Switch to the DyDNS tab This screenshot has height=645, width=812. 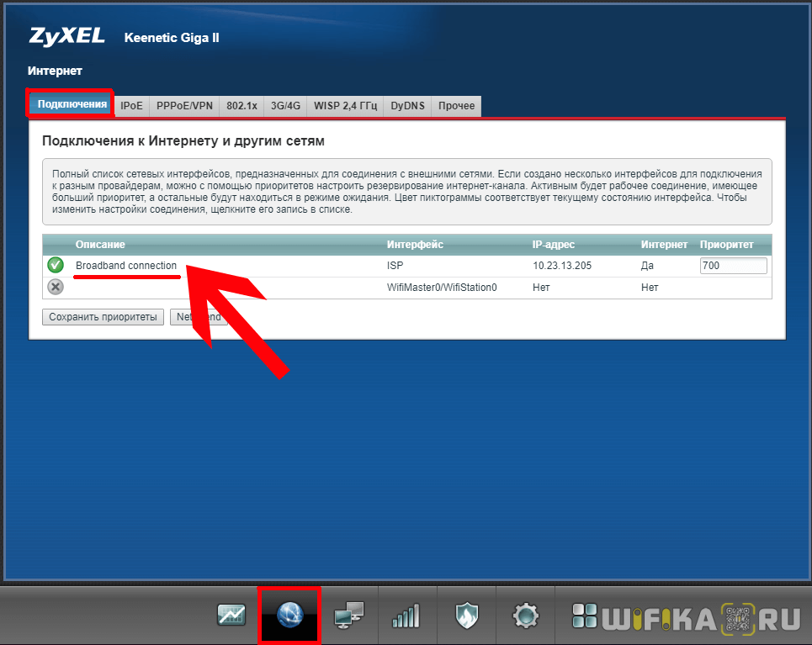pos(407,106)
